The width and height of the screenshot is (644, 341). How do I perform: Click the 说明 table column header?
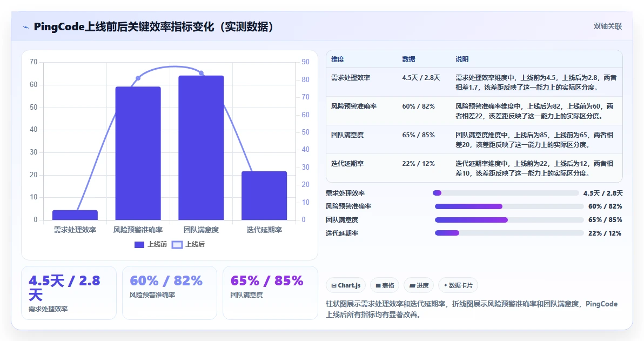tap(462, 59)
